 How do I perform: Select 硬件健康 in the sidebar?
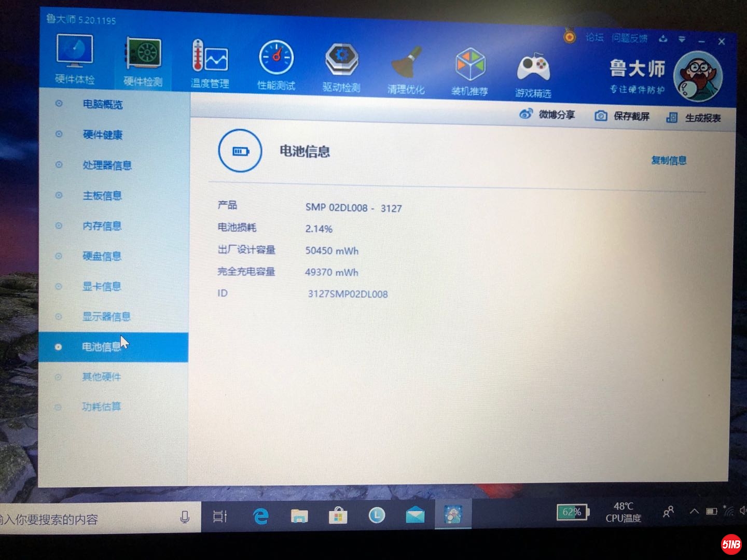pyautogui.click(x=103, y=135)
